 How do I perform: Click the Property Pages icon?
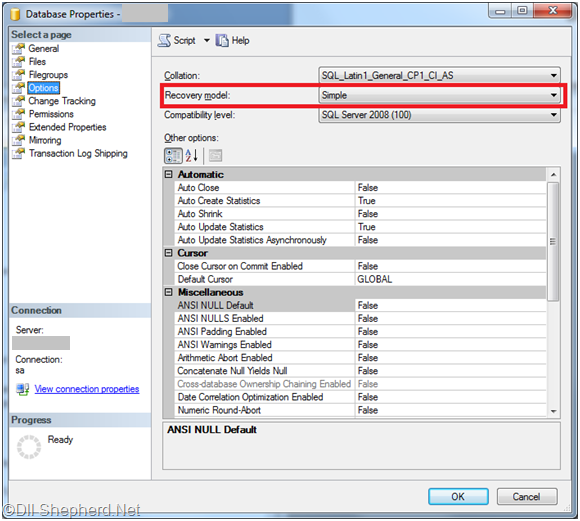pos(215,156)
